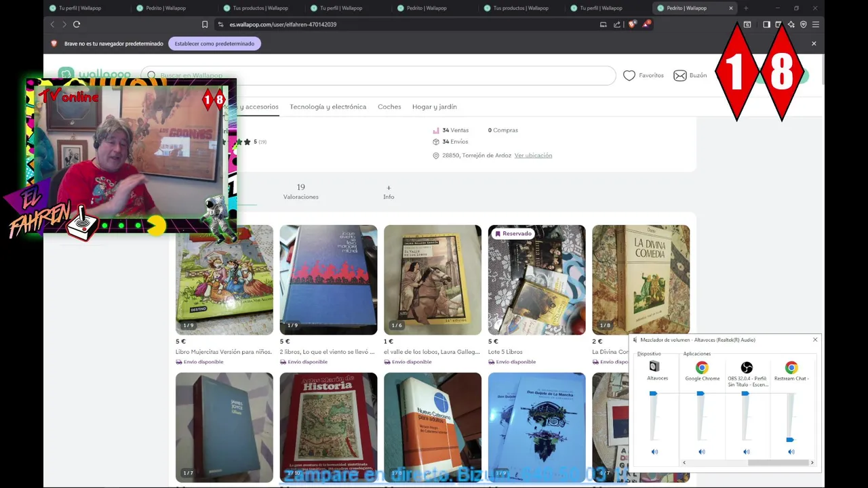The image size is (868, 488).
Task: Click the Google Chrome icon in mixer
Action: (x=702, y=367)
